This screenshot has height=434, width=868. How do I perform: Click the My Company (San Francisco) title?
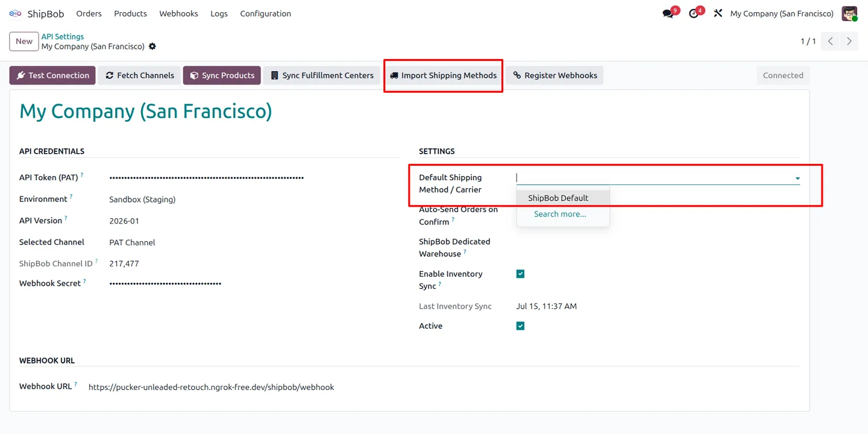146,112
